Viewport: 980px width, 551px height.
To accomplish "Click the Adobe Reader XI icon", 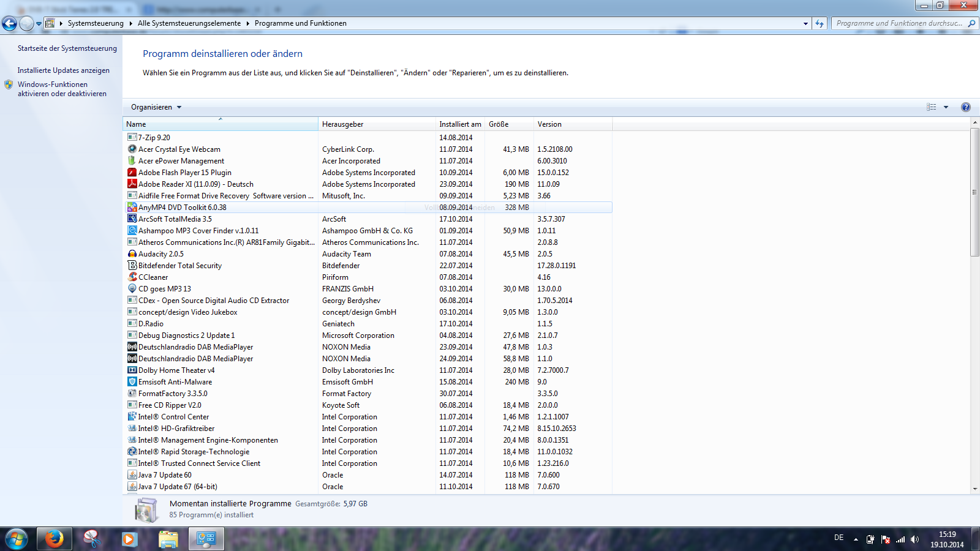I will coord(132,184).
